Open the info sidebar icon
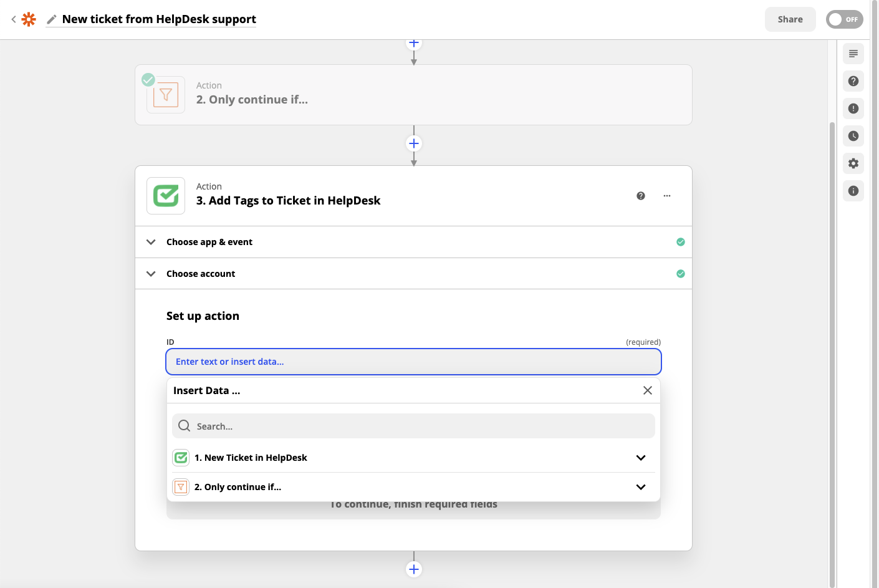The image size is (879, 588). (x=853, y=191)
